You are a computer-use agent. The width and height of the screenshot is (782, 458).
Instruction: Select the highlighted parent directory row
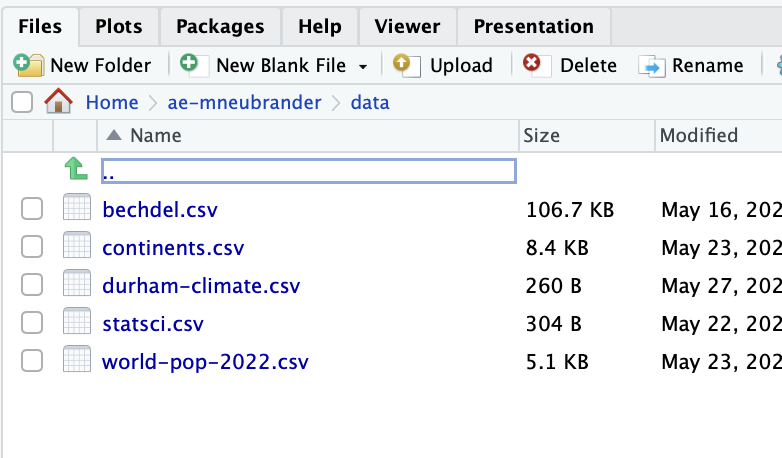308,171
